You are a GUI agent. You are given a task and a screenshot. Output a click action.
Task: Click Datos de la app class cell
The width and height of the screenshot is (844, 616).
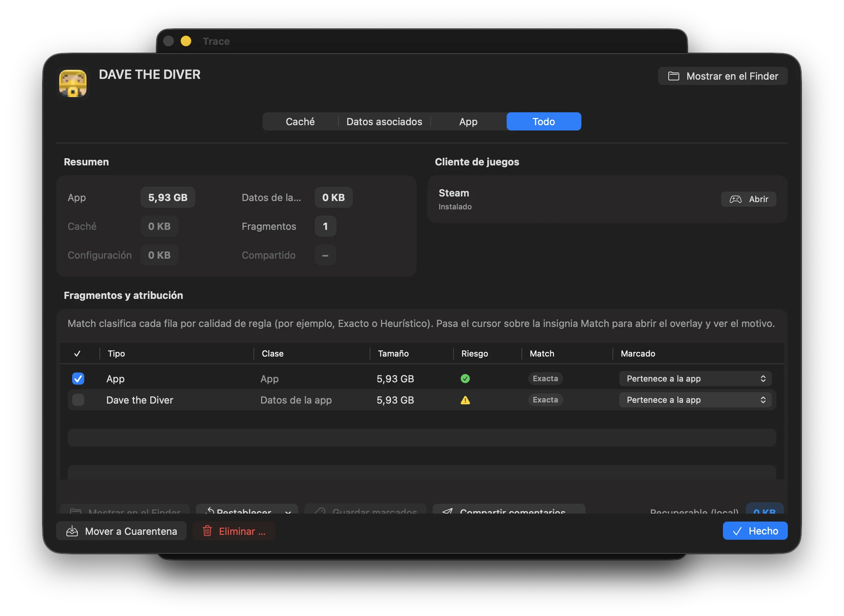[296, 400]
